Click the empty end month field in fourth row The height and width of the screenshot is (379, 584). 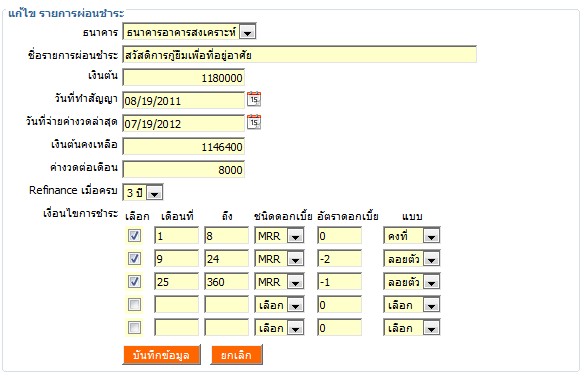point(226,305)
